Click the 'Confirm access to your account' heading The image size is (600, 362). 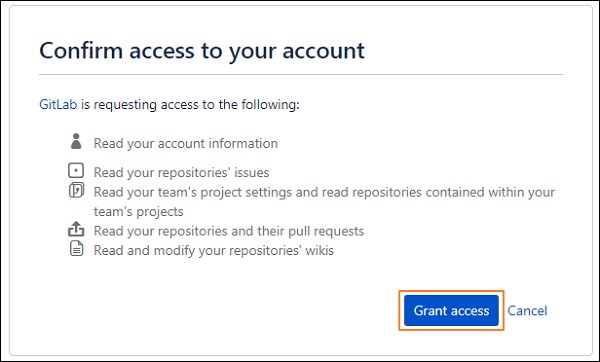pyautogui.click(x=202, y=51)
